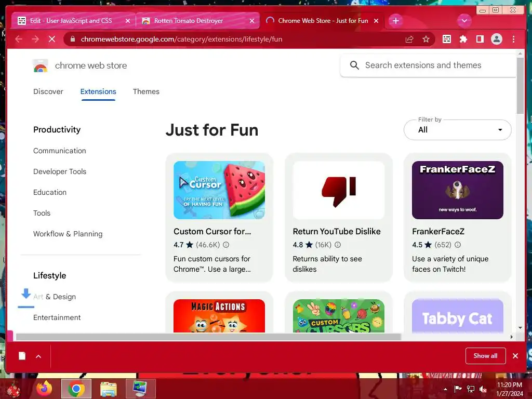
Task: Select the Education category
Action: click(x=50, y=192)
